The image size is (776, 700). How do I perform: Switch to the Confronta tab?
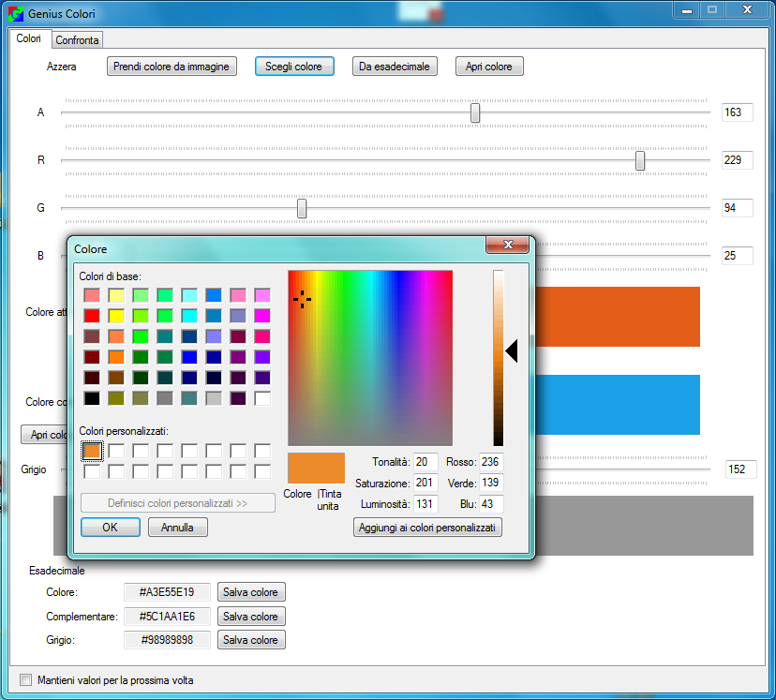pos(77,40)
